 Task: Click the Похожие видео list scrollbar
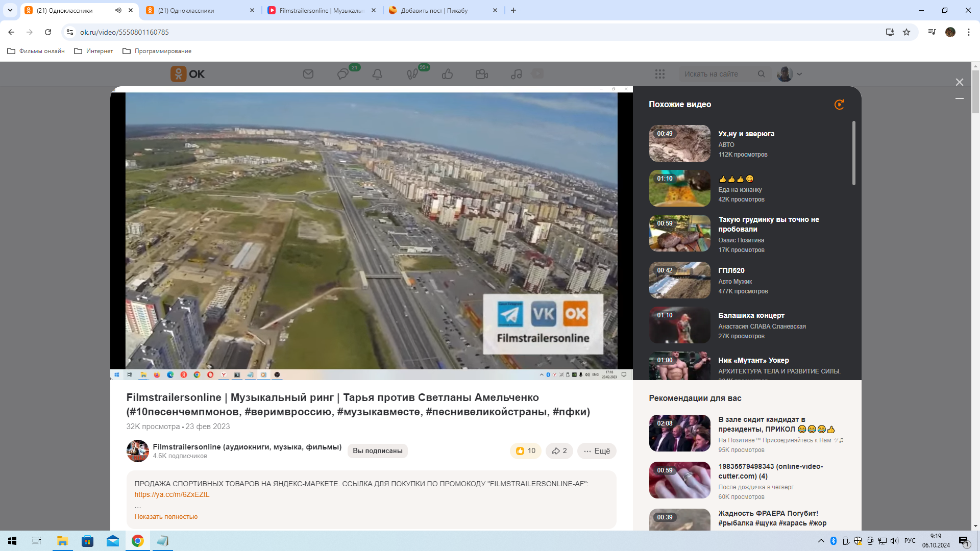pyautogui.click(x=853, y=153)
